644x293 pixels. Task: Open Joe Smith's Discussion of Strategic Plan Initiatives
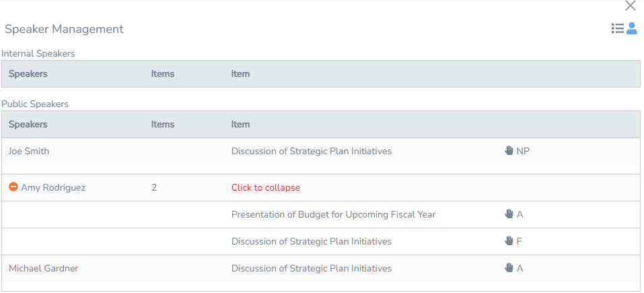pos(312,152)
